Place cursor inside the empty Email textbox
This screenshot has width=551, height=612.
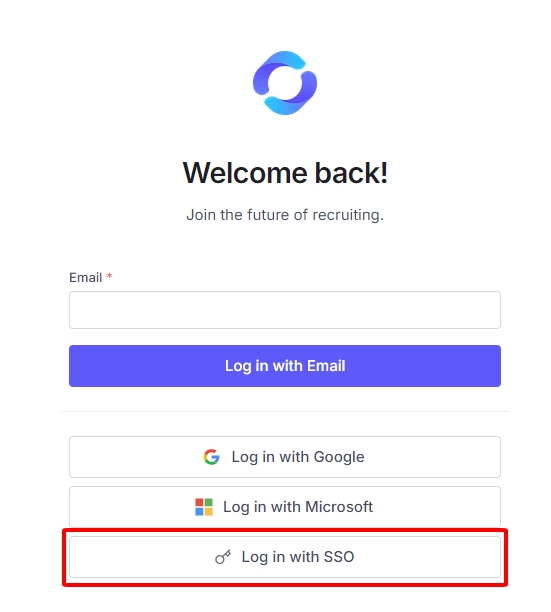pyautogui.click(x=285, y=310)
